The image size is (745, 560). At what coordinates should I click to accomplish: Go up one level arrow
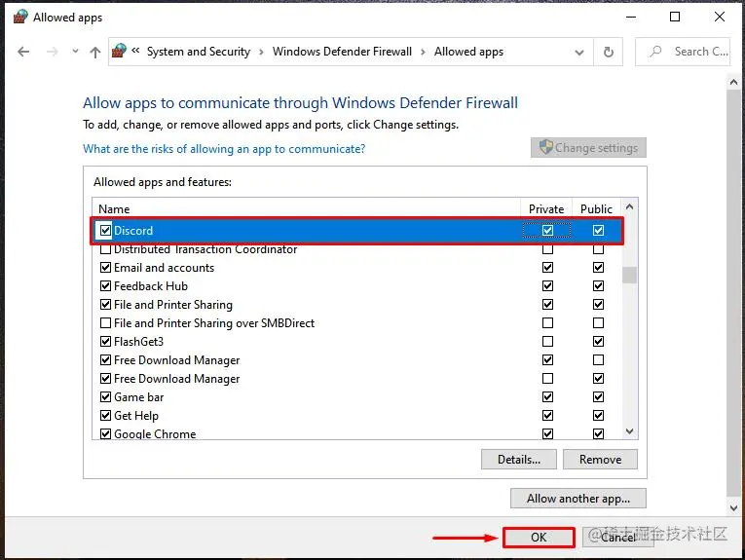(95, 52)
